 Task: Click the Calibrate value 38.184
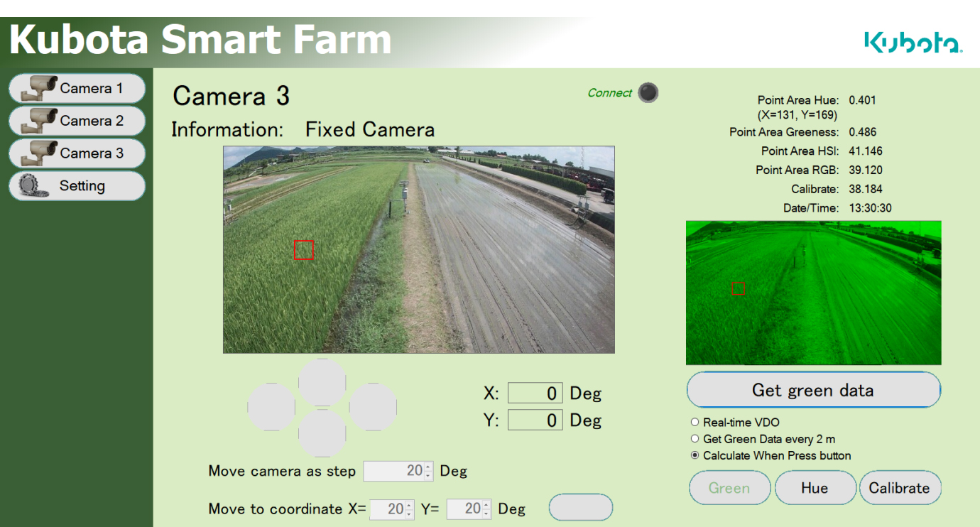click(866, 190)
